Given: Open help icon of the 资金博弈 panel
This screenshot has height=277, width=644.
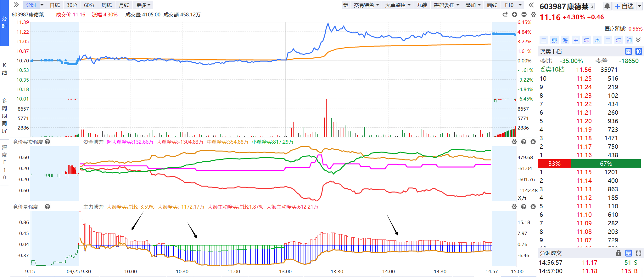Looking at the screenshot, I should (524, 142).
